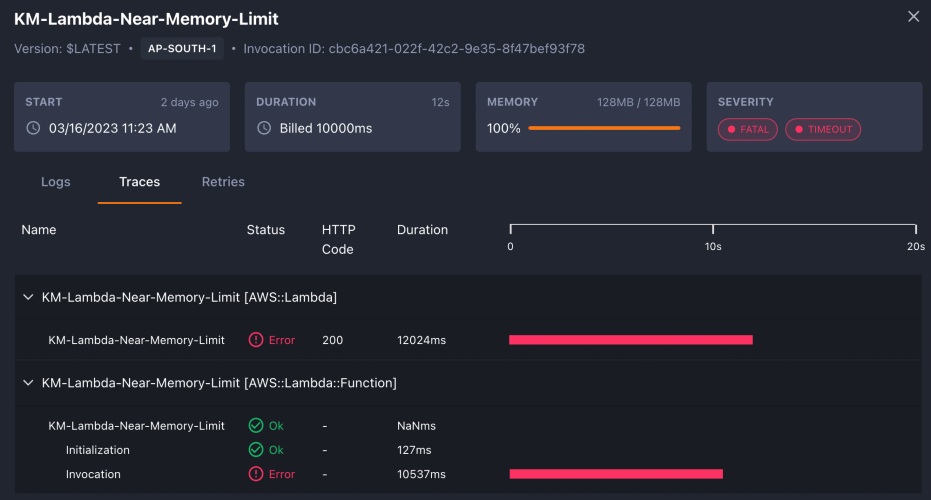Click the clock icon in START card

pos(33,128)
